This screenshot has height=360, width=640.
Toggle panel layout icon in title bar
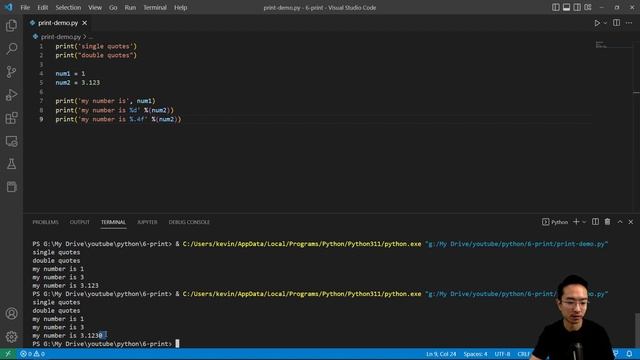[566, 7]
